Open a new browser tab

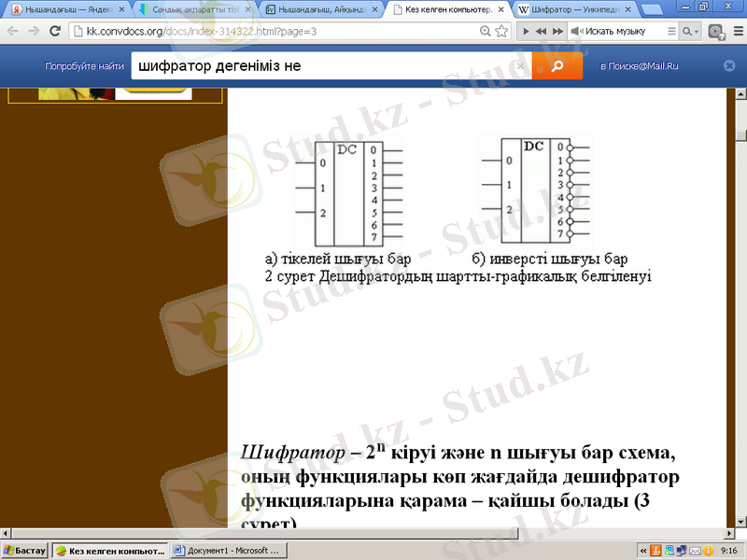pos(651,10)
